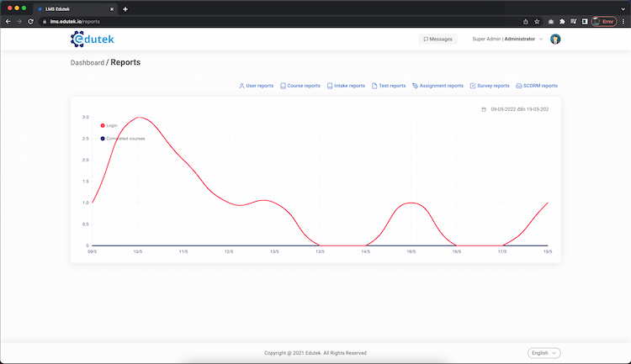631x364 pixels.
Task: Open the Intake reports tab
Action: click(x=346, y=86)
